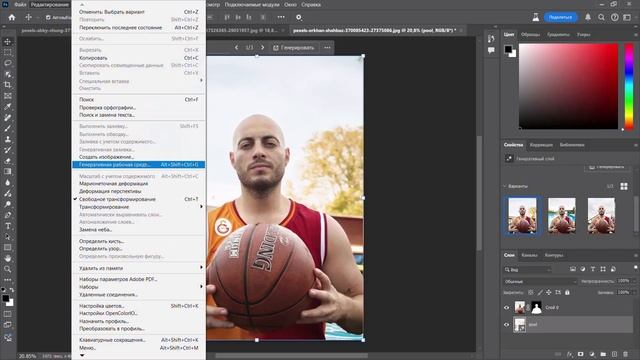Choose Генеративная рабочая среда menu item
Screen dimensions: 640x360
[x=139, y=164]
